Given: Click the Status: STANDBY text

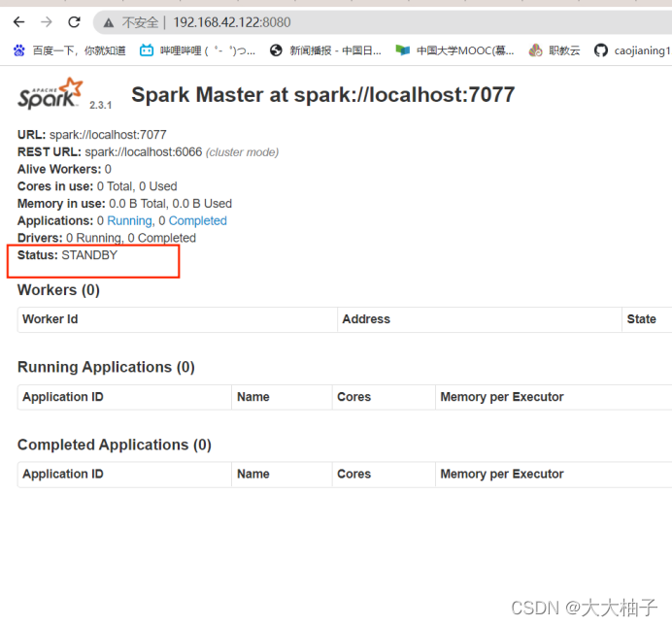Looking at the screenshot, I should (x=67, y=255).
